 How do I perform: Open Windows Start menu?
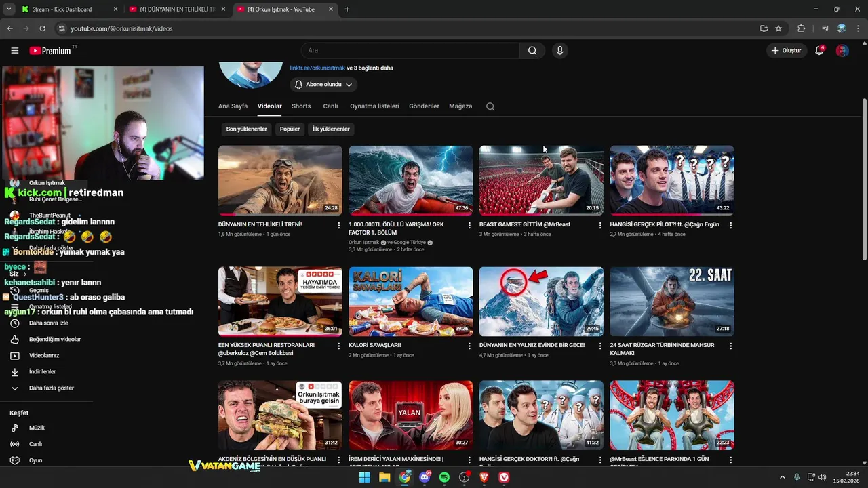click(364, 477)
